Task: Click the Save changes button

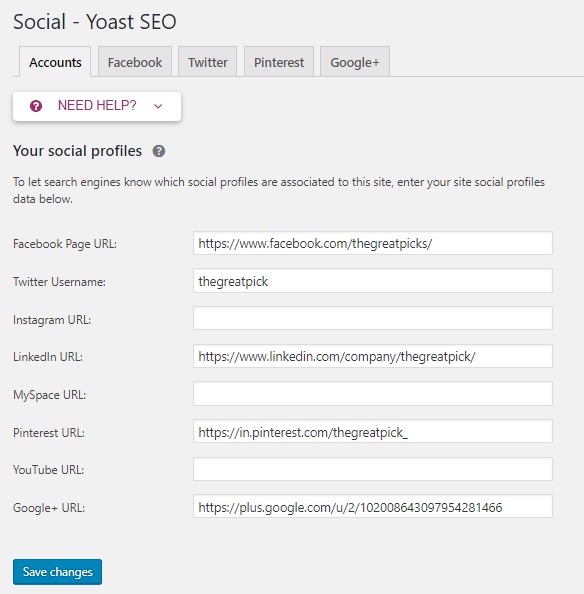Action: (57, 572)
